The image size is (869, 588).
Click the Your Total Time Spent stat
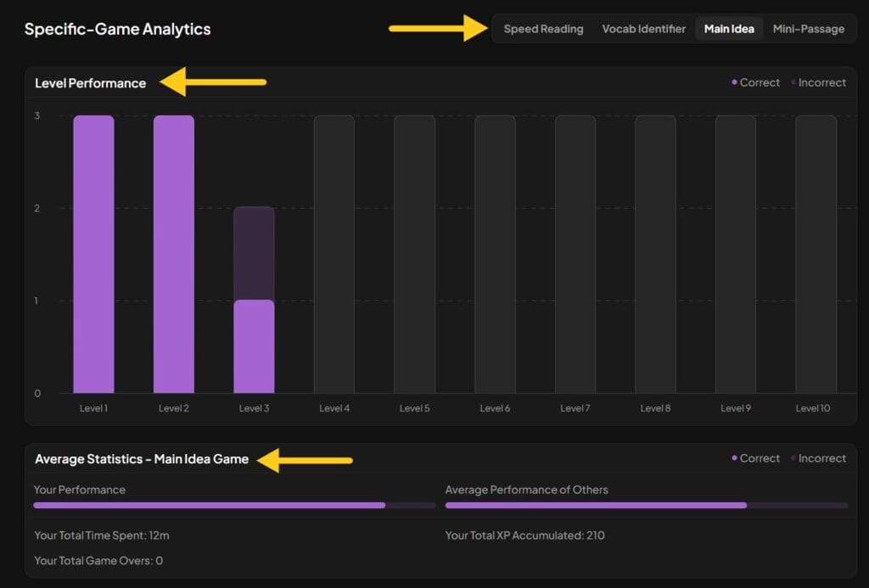(102, 535)
